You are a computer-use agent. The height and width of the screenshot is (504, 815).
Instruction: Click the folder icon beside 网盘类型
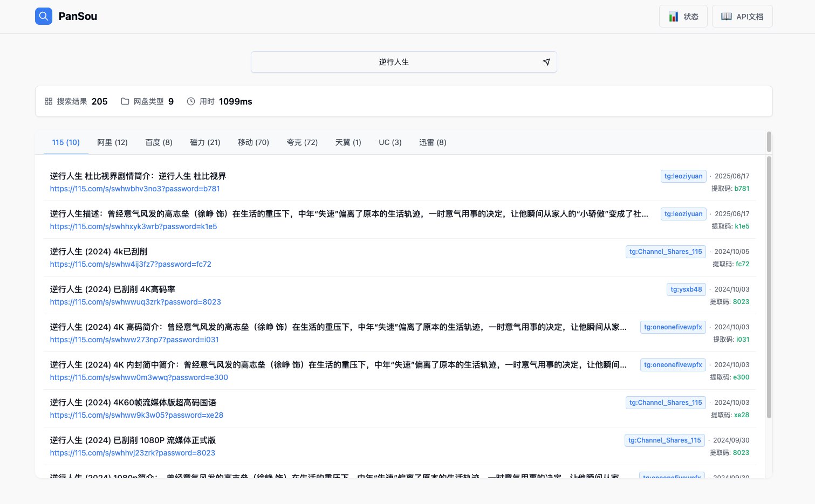click(125, 101)
